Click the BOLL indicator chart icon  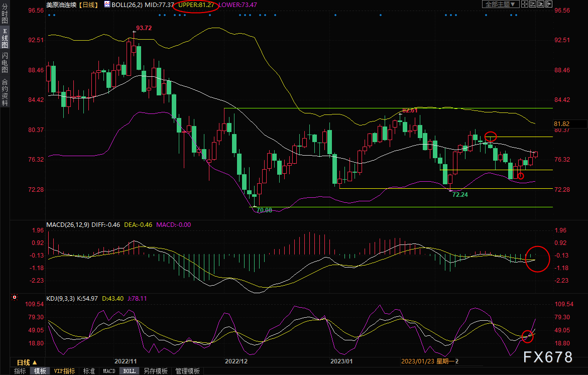point(107,5)
